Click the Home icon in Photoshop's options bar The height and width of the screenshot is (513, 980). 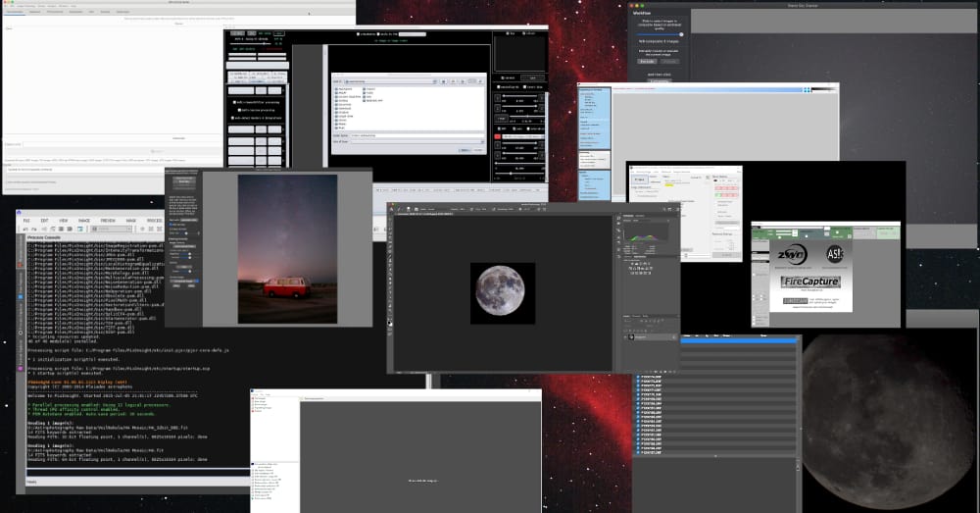click(391, 209)
